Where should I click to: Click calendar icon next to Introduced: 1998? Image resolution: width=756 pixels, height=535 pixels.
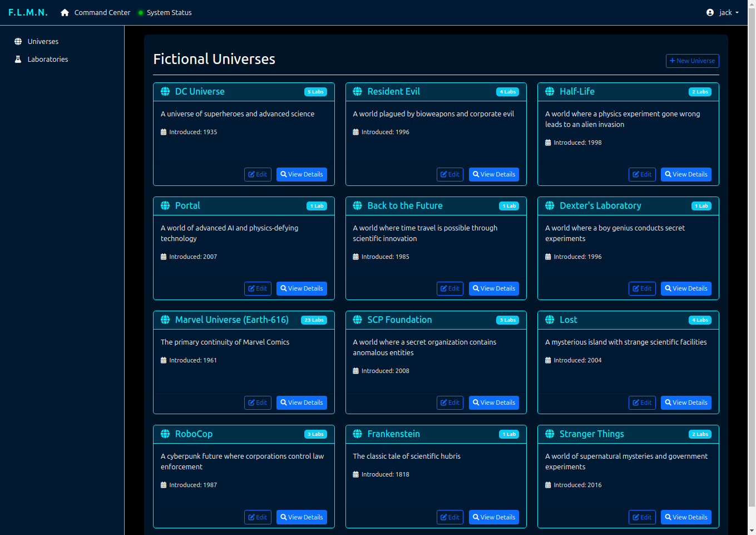click(548, 143)
